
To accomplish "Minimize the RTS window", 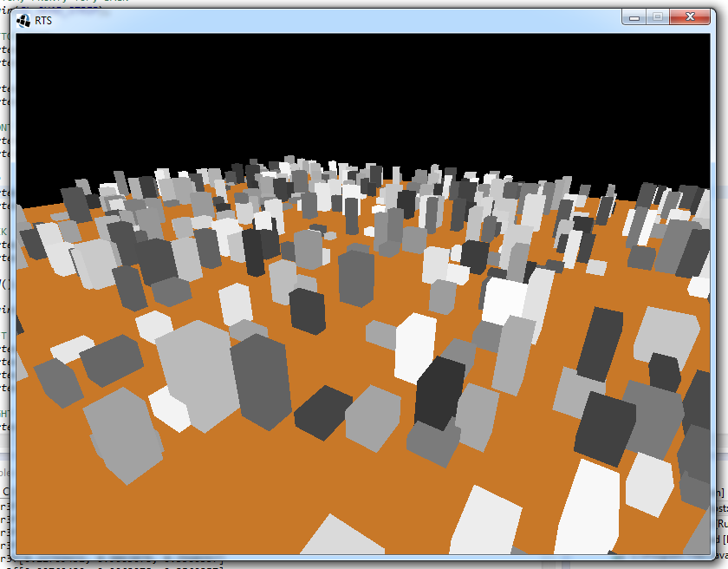I will (x=634, y=16).
